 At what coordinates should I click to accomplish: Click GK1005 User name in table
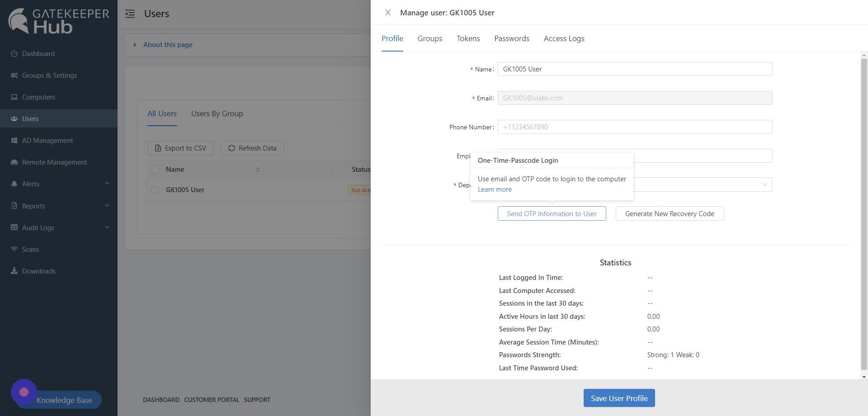coord(185,190)
